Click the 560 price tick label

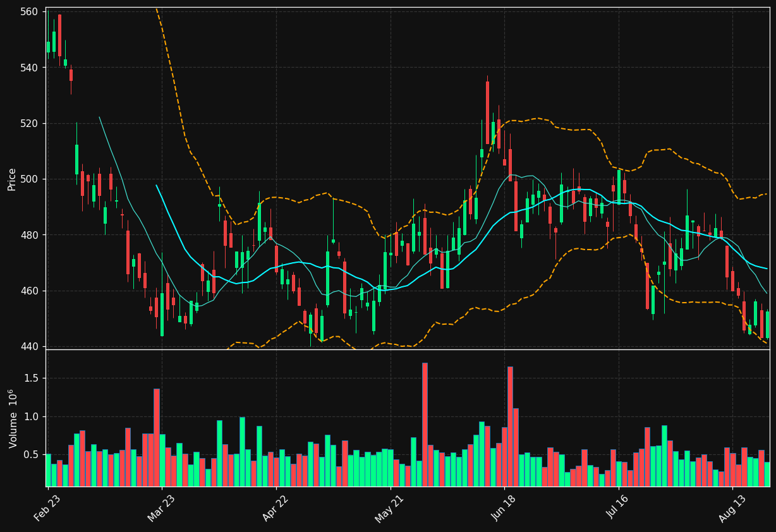click(30, 11)
